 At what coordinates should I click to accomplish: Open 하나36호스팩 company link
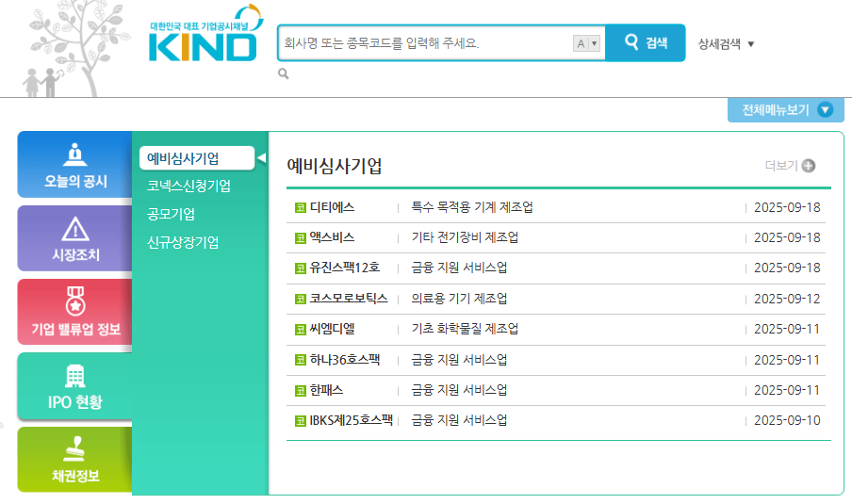tap(345, 360)
